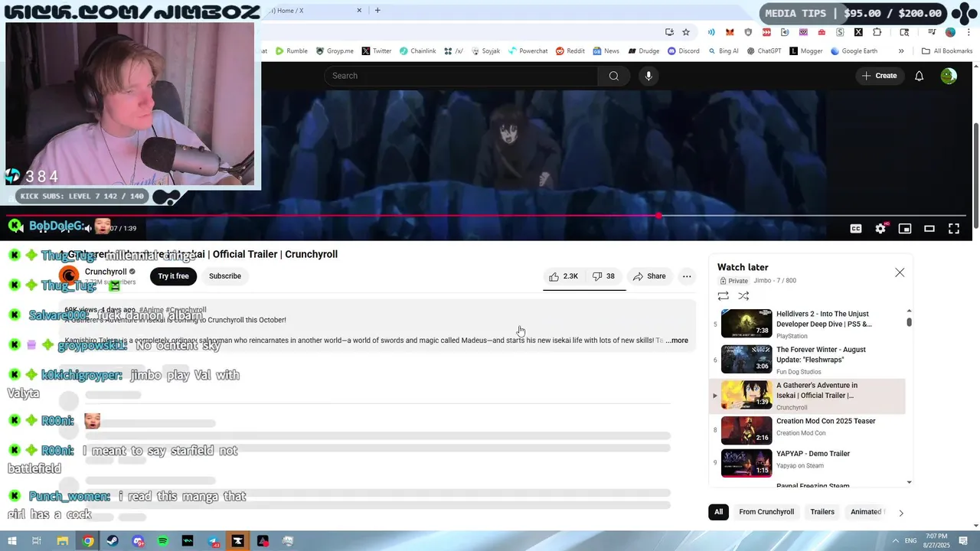980x551 pixels.
Task: Click the YouTube Create button
Action: (879, 76)
